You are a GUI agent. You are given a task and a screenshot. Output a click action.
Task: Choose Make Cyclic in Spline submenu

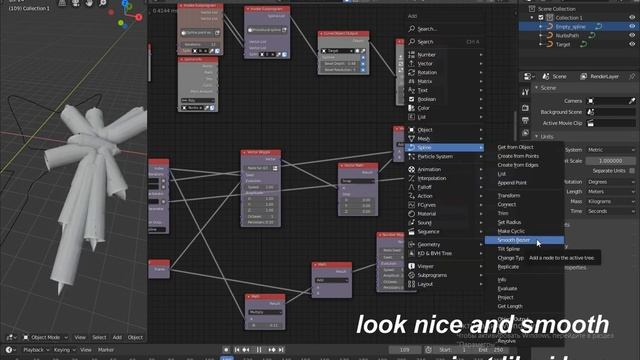tap(524, 231)
